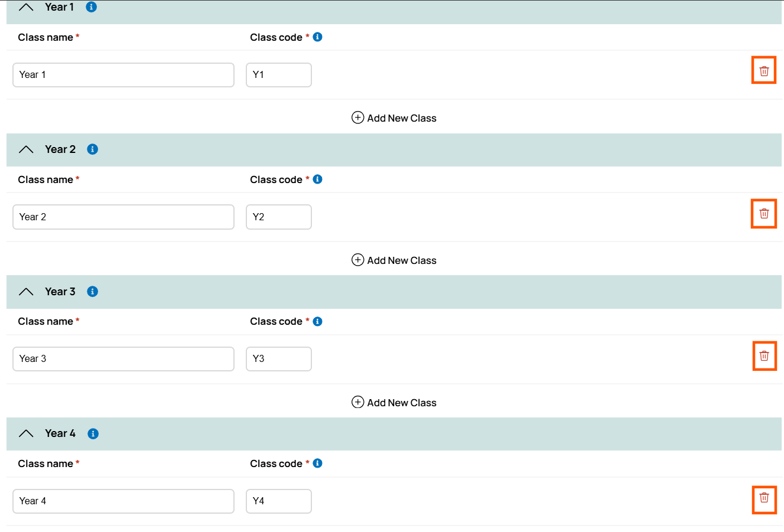The width and height of the screenshot is (784, 532).
Task: Delete the Year 1 class row
Action: [764, 71]
